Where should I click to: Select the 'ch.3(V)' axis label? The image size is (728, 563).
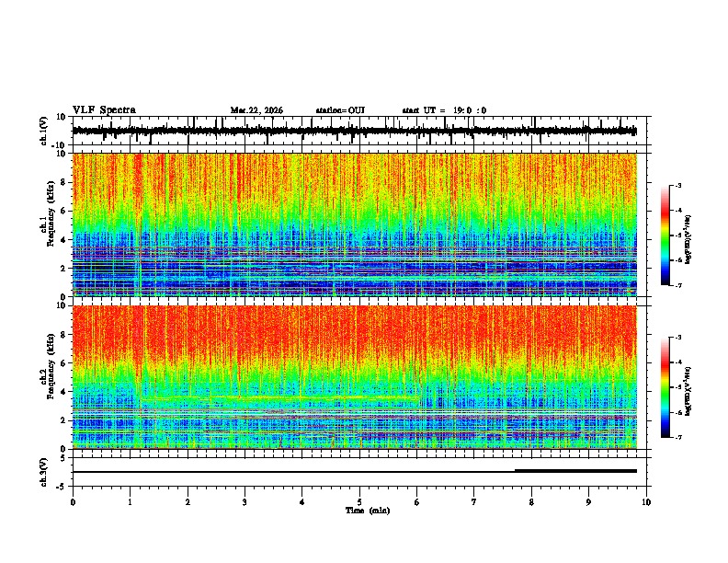coord(44,472)
